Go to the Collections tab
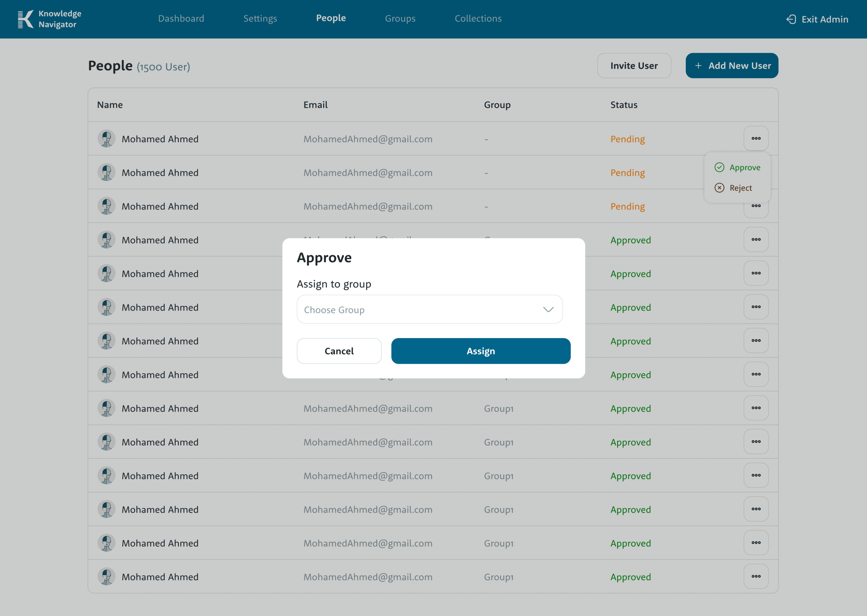This screenshot has width=867, height=616. pos(478,19)
